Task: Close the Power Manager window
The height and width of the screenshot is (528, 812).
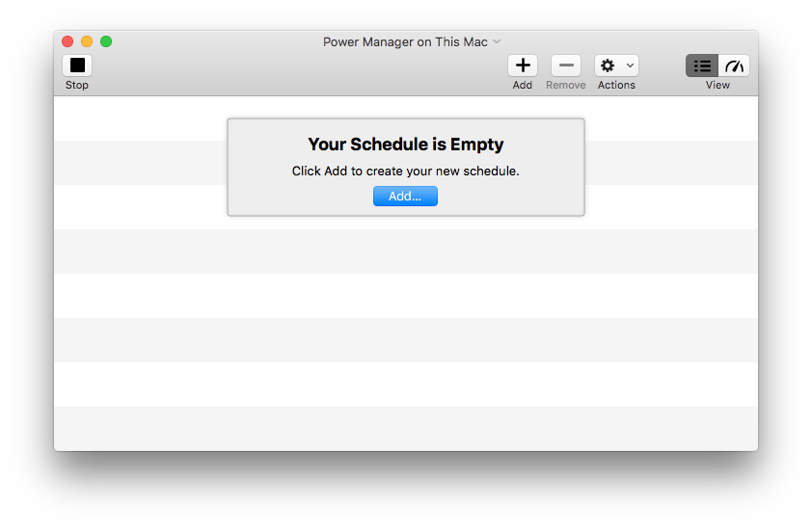Action: (x=68, y=41)
